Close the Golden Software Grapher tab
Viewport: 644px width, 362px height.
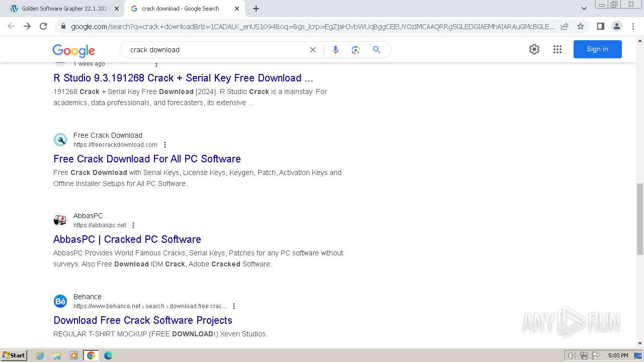(x=116, y=9)
